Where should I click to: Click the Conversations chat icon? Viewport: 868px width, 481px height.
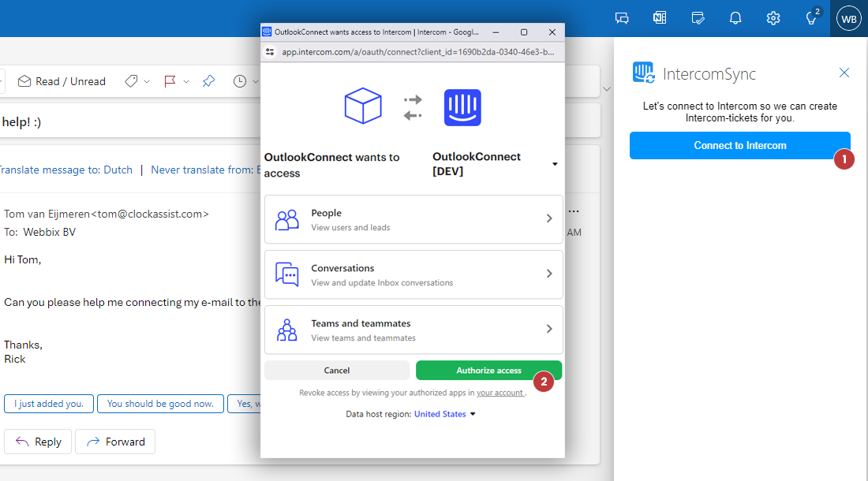286,274
